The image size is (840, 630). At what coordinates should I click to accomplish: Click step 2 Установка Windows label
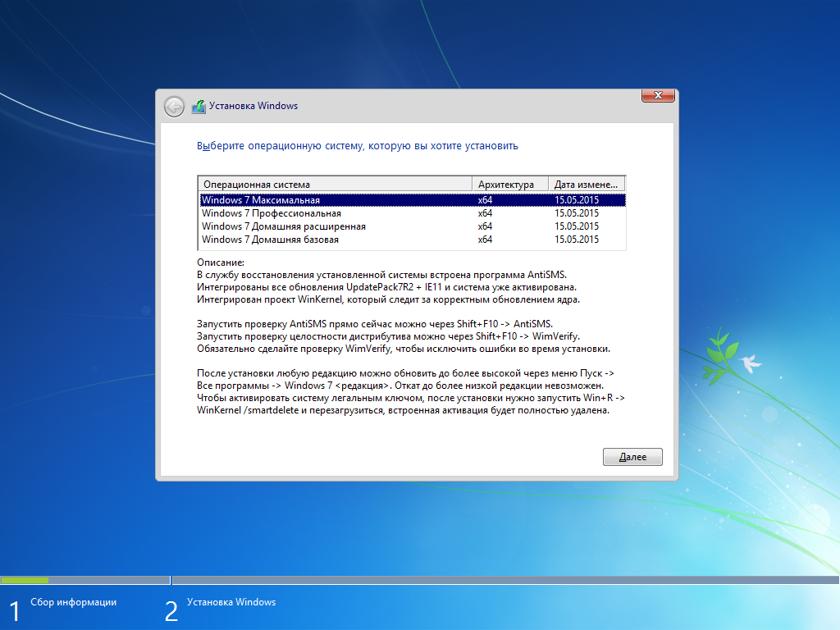click(231, 602)
